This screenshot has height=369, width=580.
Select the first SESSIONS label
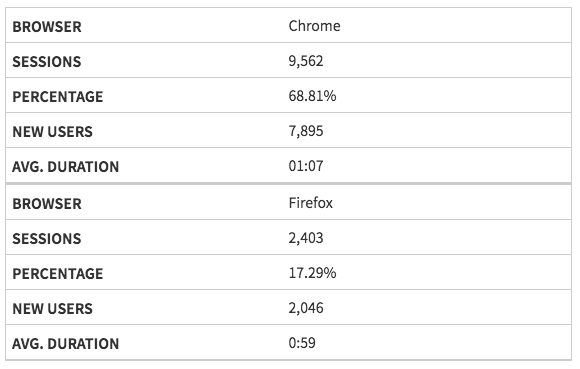point(47,62)
